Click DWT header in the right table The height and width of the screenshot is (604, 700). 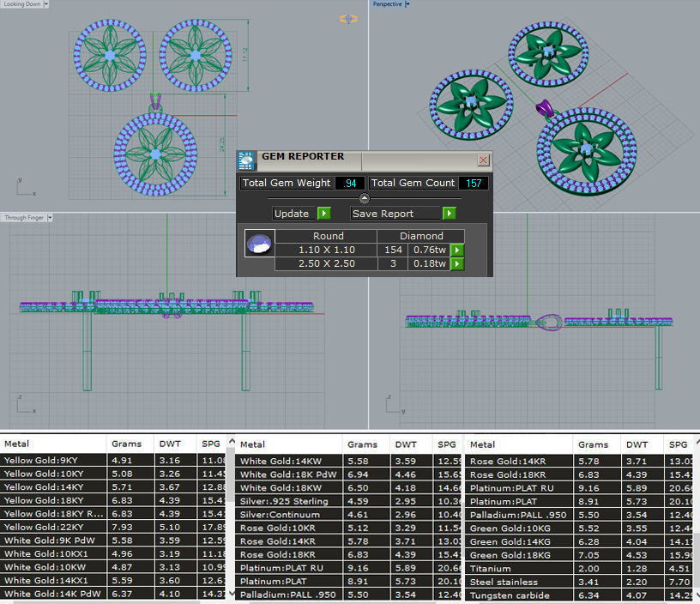(637, 444)
